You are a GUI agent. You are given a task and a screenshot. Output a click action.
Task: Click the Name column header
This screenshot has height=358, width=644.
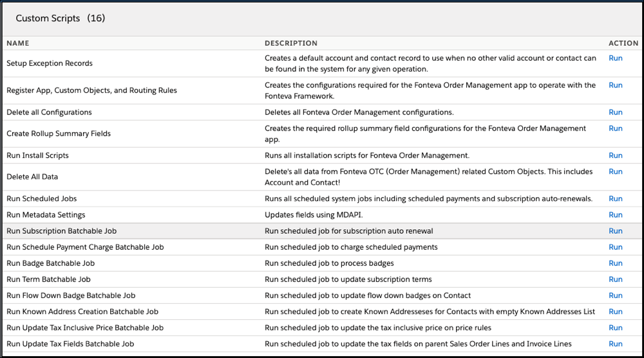(18, 43)
